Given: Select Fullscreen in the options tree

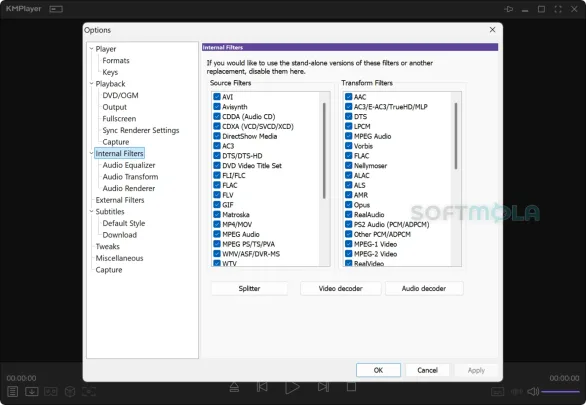Looking at the screenshot, I should click(119, 118).
